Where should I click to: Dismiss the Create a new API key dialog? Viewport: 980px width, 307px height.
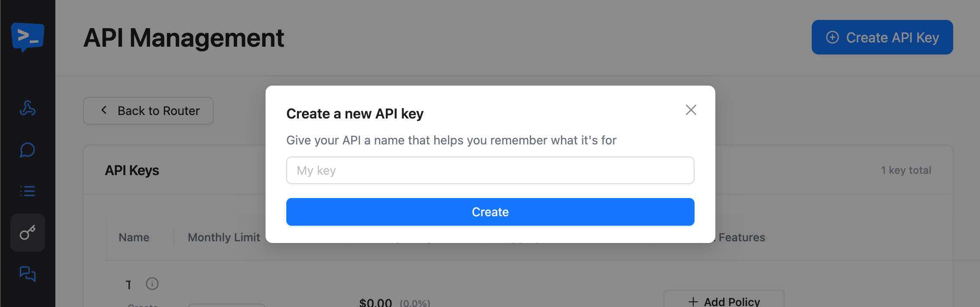click(x=691, y=110)
